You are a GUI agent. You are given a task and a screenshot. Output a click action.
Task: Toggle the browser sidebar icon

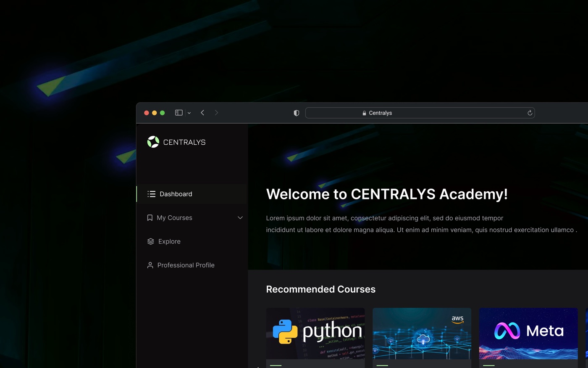pos(179,113)
